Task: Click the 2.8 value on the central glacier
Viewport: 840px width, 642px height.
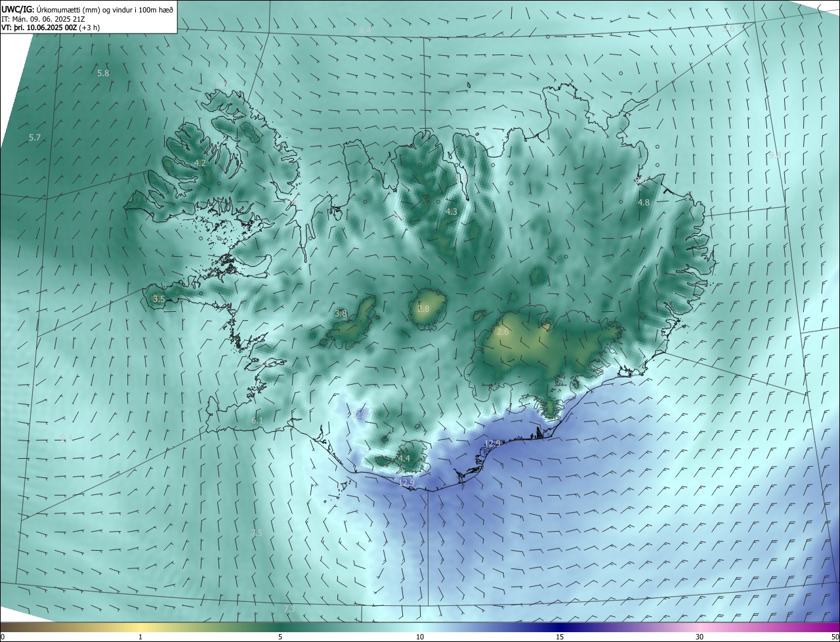Action: 423,309
